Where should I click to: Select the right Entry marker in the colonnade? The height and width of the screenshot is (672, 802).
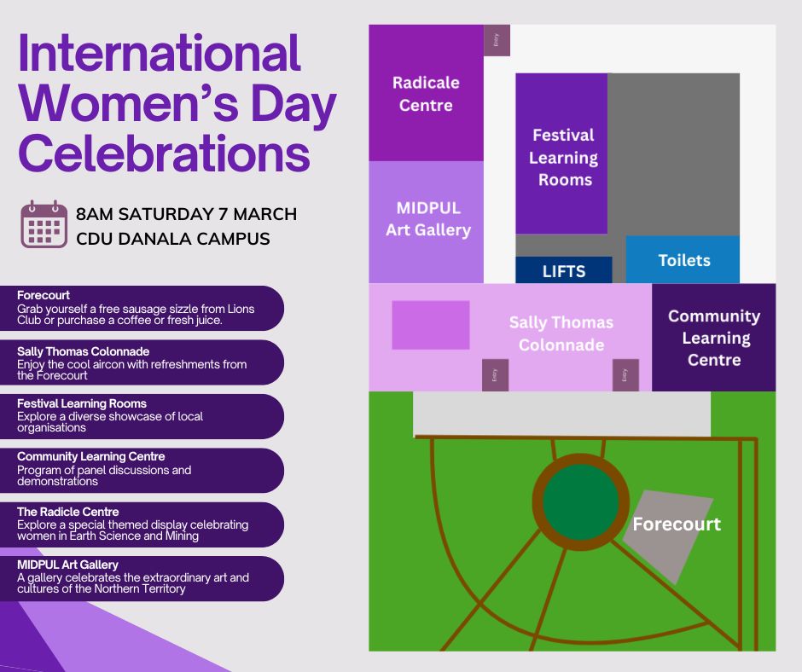pyautogui.click(x=625, y=374)
